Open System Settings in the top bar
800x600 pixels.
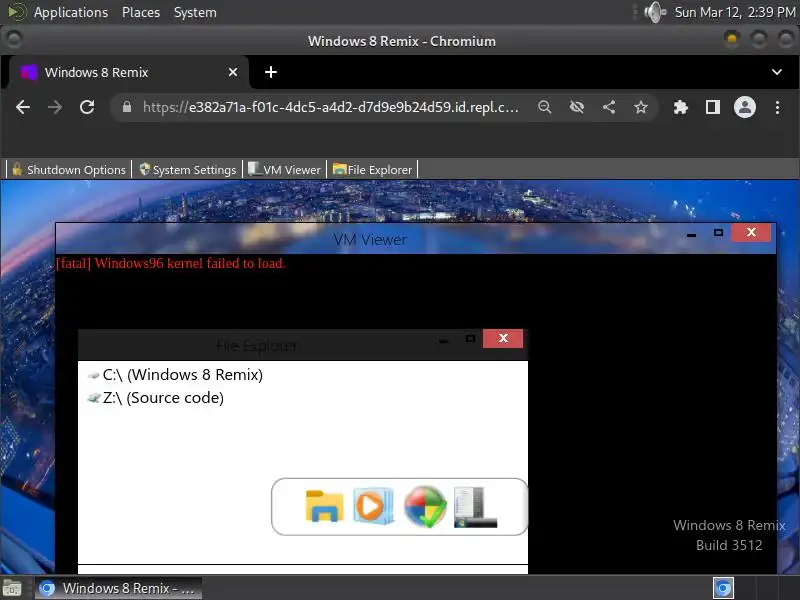click(x=188, y=169)
